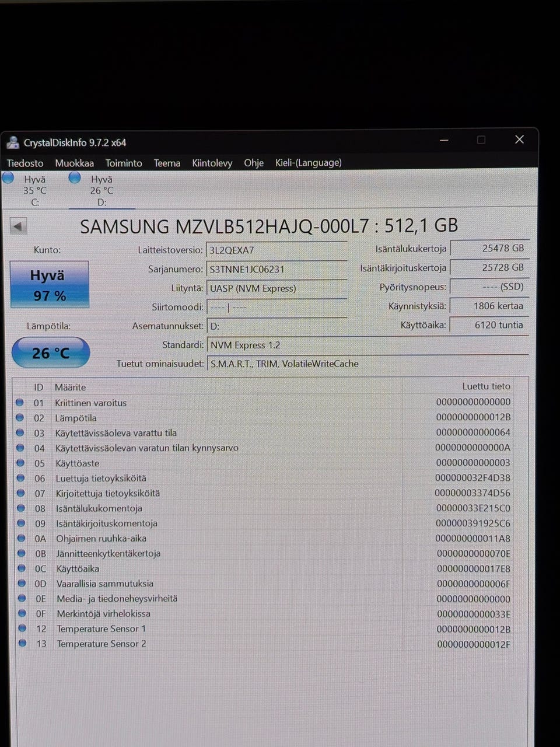
Task: Click status dot for Käytettävissäoleva varattu tila row
Action: (x=20, y=432)
